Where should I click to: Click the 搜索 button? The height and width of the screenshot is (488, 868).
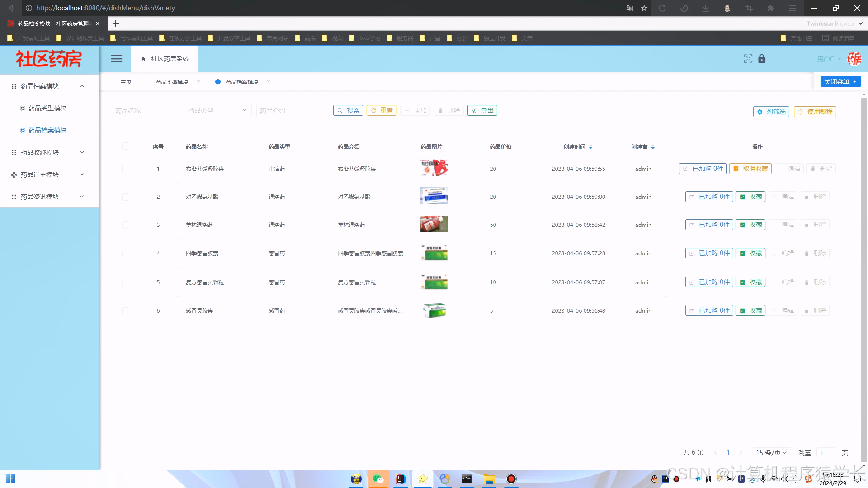pos(348,110)
